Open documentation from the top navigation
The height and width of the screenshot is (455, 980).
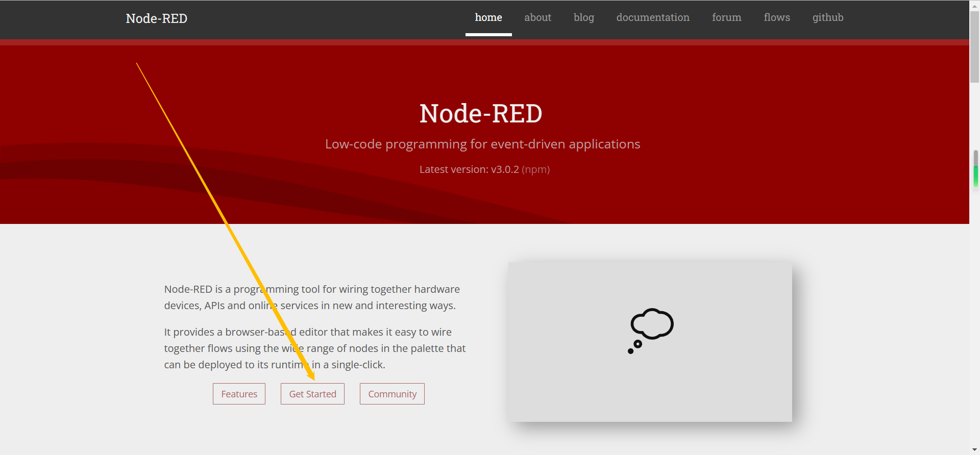click(653, 17)
